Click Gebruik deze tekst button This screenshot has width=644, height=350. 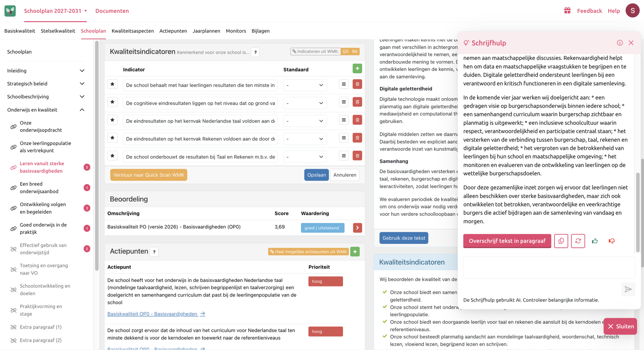coord(404,238)
